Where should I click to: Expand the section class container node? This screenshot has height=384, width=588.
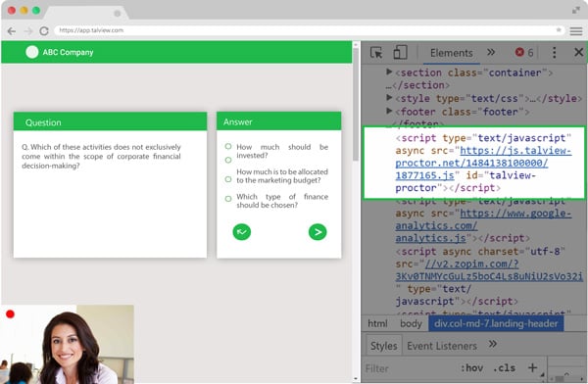pos(389,72)
